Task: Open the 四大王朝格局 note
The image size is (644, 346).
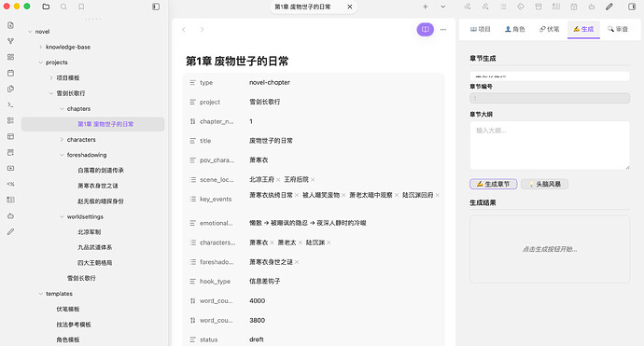Action: 95,263
